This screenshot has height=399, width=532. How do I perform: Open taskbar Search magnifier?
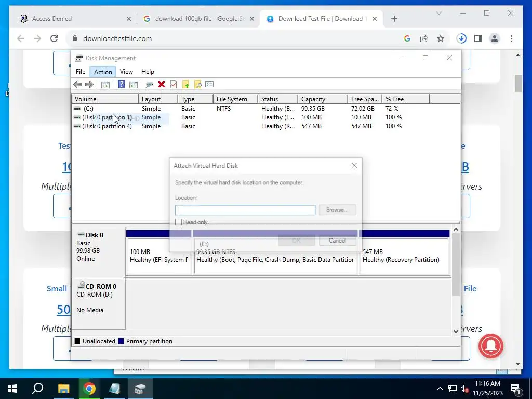[37, 389]
